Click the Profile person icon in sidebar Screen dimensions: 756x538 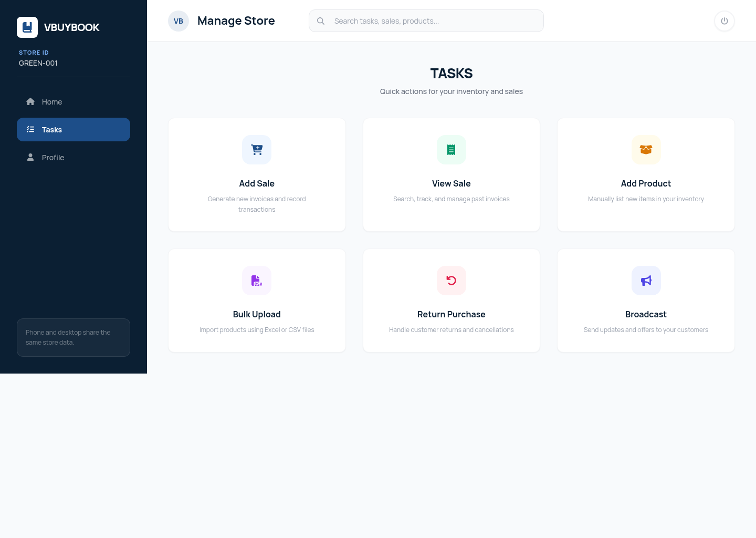click(30, 158)
